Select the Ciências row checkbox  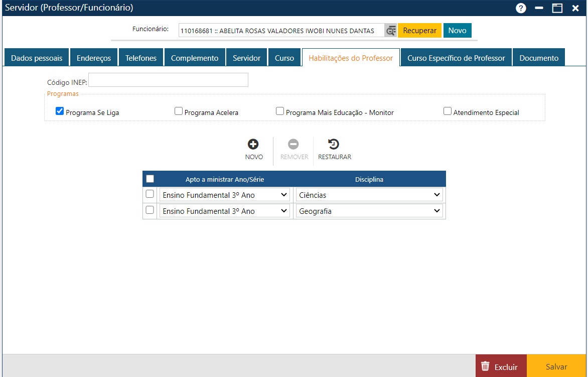[x=150, y=194]
